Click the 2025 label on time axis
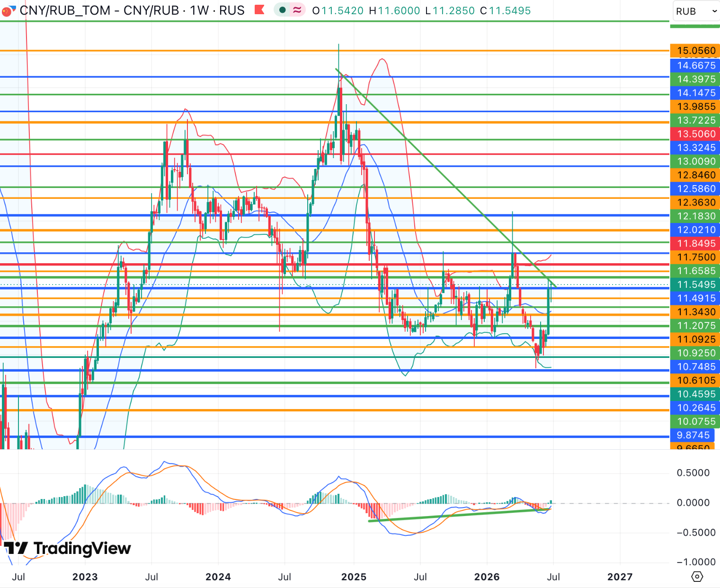720x588 pixels. [x=354, y=577]
